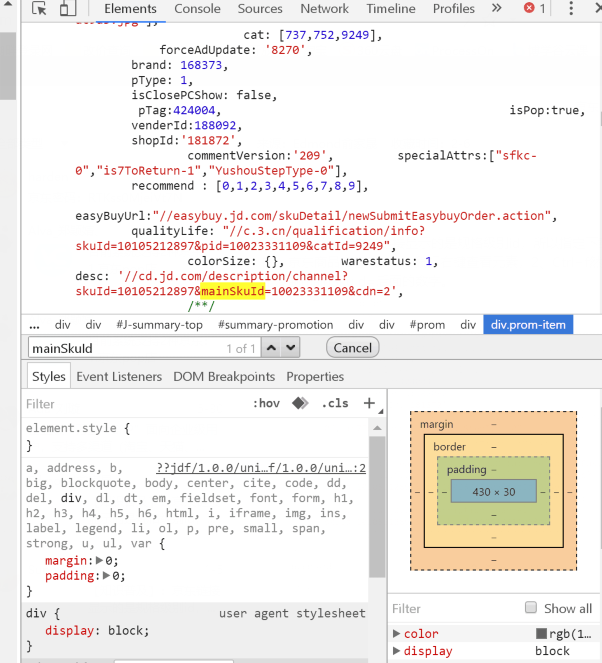Image resolution: width=602 pixels, height=663 pixels.
Task: Go to next search result arrow
Action: pos(290,348)
